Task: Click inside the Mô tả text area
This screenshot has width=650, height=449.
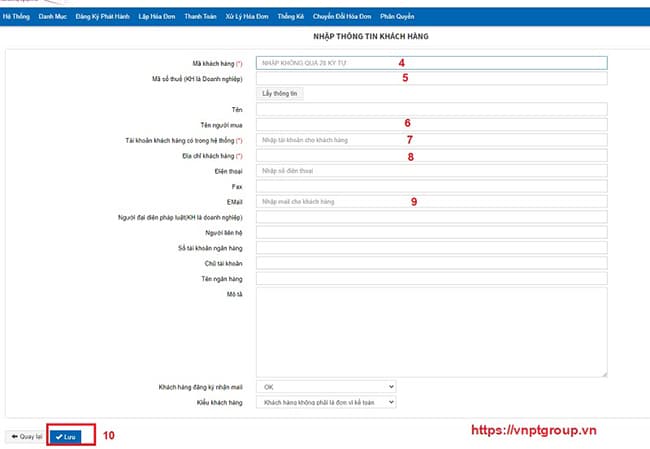Action: 431,332
